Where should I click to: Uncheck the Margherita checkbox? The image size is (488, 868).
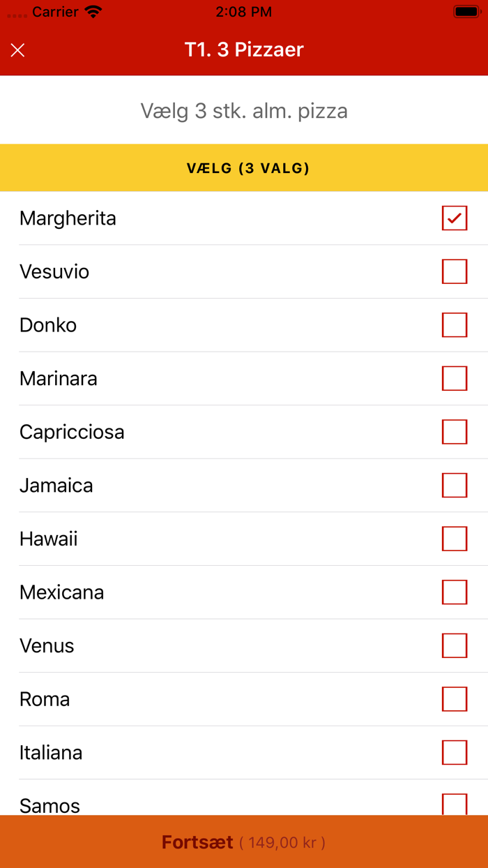(x=455, y=218)
